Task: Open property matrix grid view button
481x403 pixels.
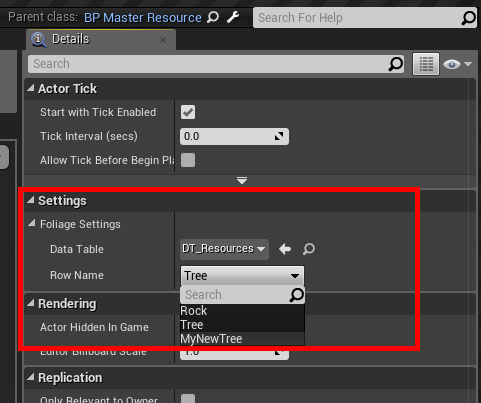Action: click(x=426, y=64)
